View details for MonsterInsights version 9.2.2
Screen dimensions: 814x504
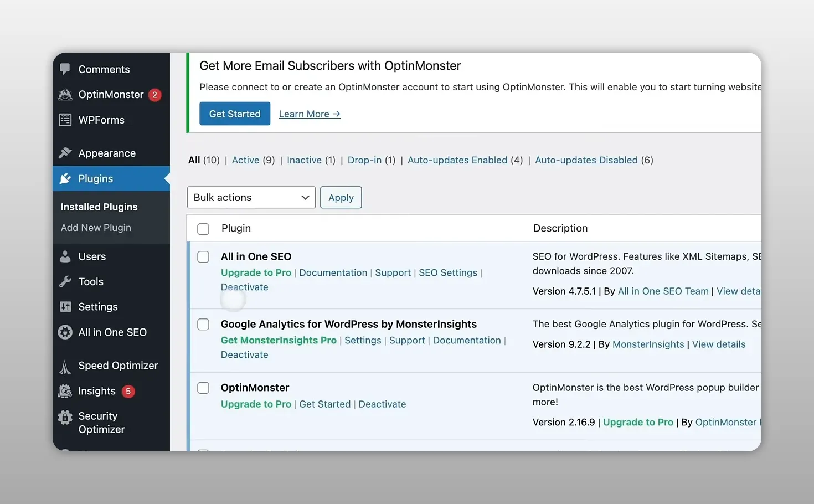tap(719, 344)
